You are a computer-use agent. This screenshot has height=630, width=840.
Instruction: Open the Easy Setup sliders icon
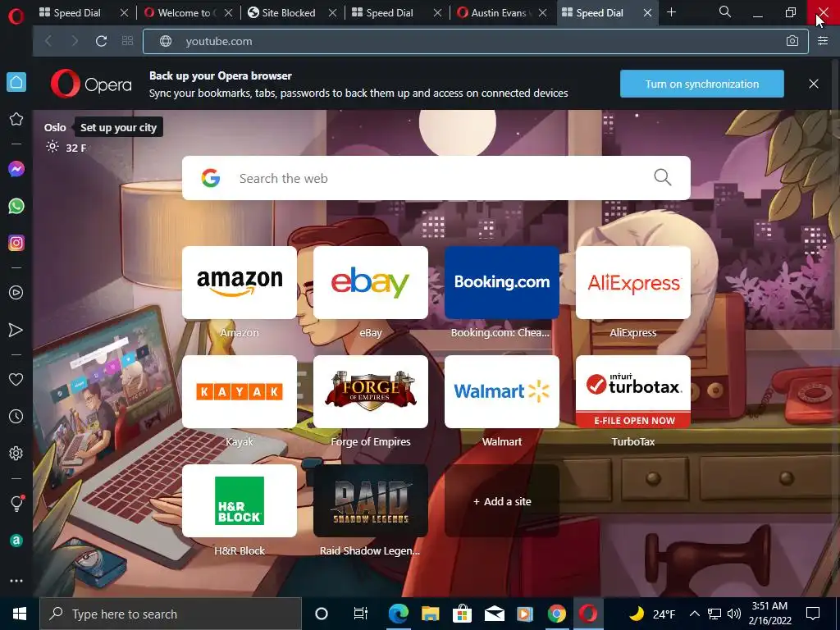coord(823,41)
